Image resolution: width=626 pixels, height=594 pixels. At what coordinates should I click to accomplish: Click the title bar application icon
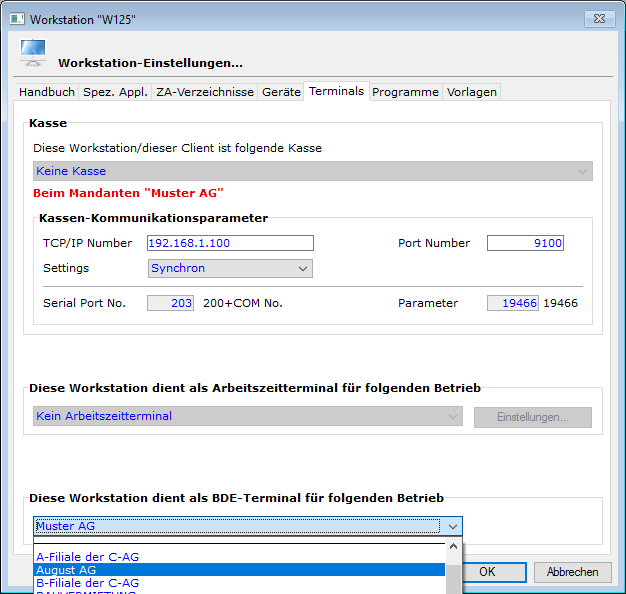[x=16, y=18]
